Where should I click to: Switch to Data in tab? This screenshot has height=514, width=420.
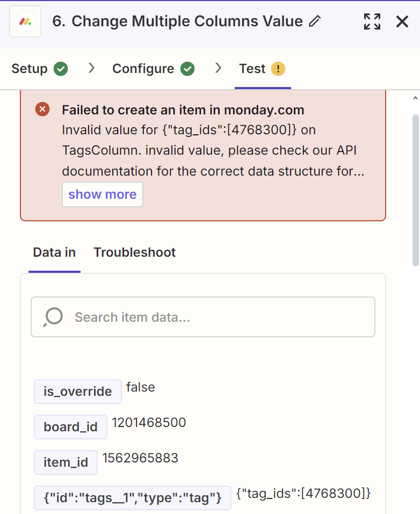click(x=54, y=252)
